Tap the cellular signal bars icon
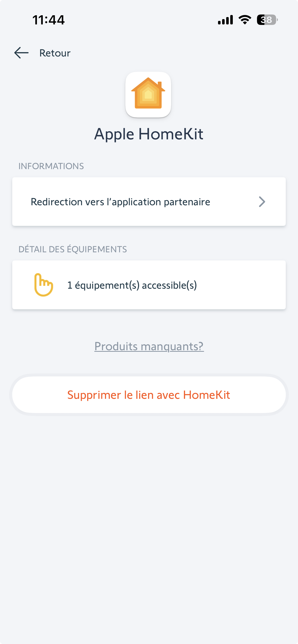The height and width of the screenshot is (644, 298). pos(225,20)
